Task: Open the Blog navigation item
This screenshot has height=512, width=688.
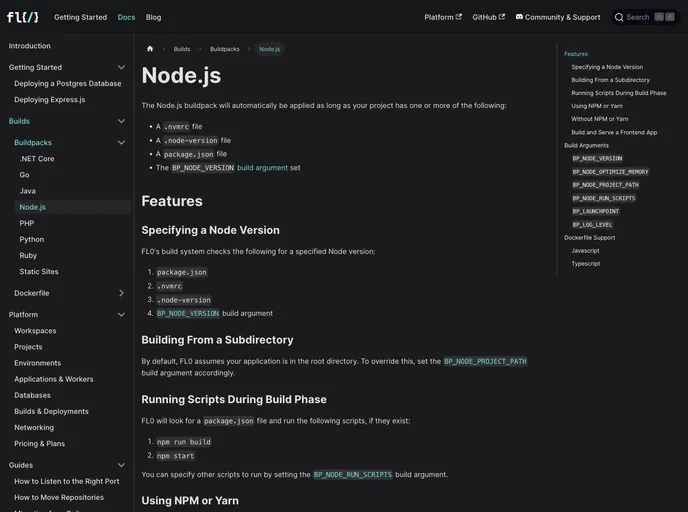Action: pos(153,17)
